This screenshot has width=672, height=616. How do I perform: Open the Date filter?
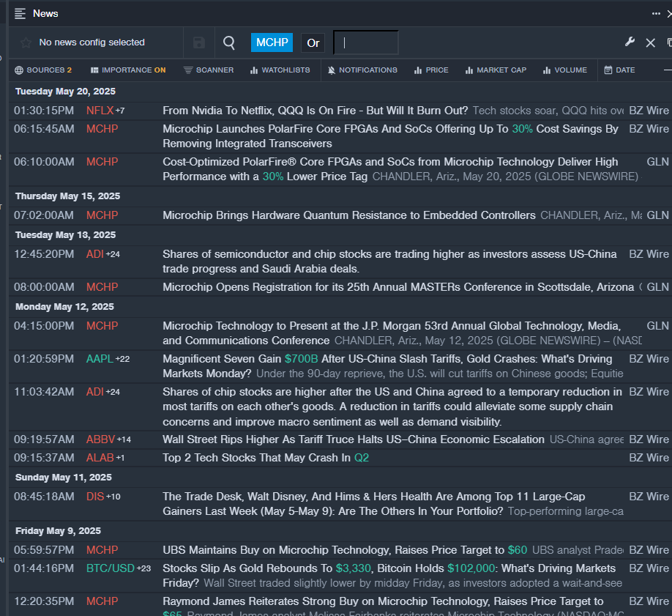(620, 70)
